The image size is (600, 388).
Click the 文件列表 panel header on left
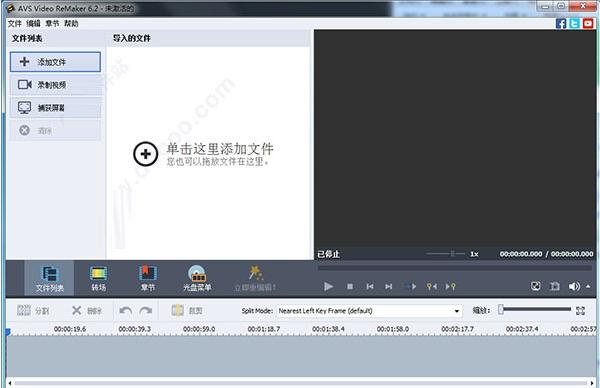[27, 38]
